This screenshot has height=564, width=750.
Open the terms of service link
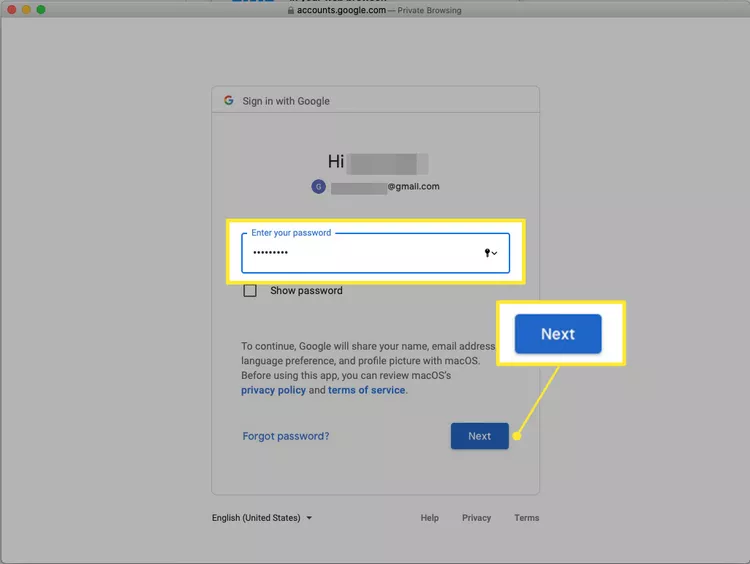pyautogui.click(x=366, y=390)
